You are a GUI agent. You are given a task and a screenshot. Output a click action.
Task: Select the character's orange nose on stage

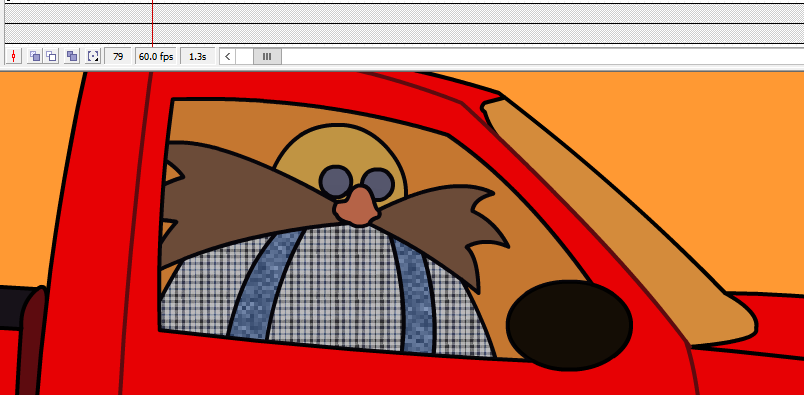(357, 207)
